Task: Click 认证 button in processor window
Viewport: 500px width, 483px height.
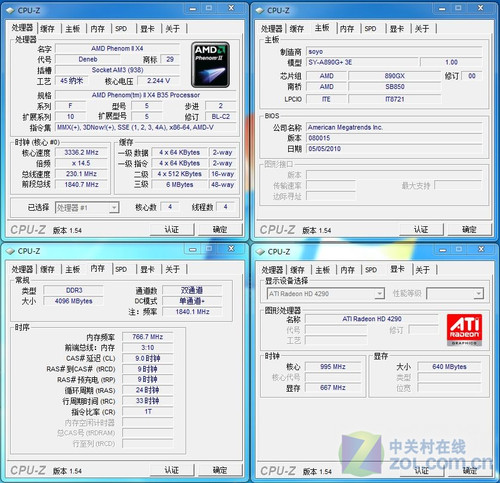Action: [172, 229]
